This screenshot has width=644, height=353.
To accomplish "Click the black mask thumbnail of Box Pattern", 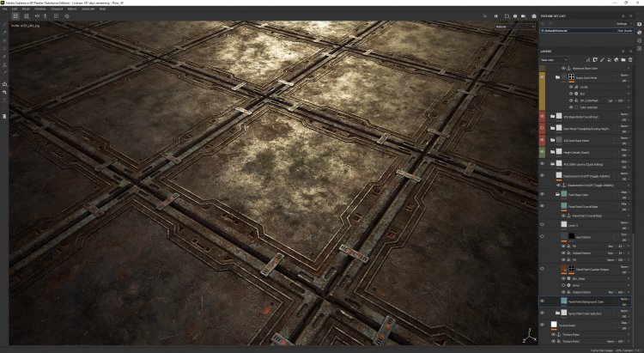I will point(571,237).
